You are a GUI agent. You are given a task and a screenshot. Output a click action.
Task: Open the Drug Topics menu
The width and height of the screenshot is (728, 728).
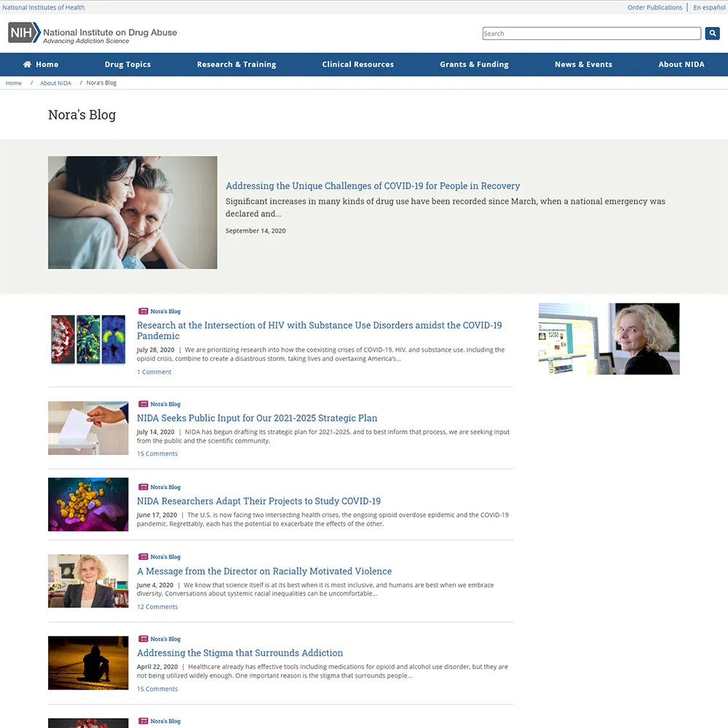point(127,64)
